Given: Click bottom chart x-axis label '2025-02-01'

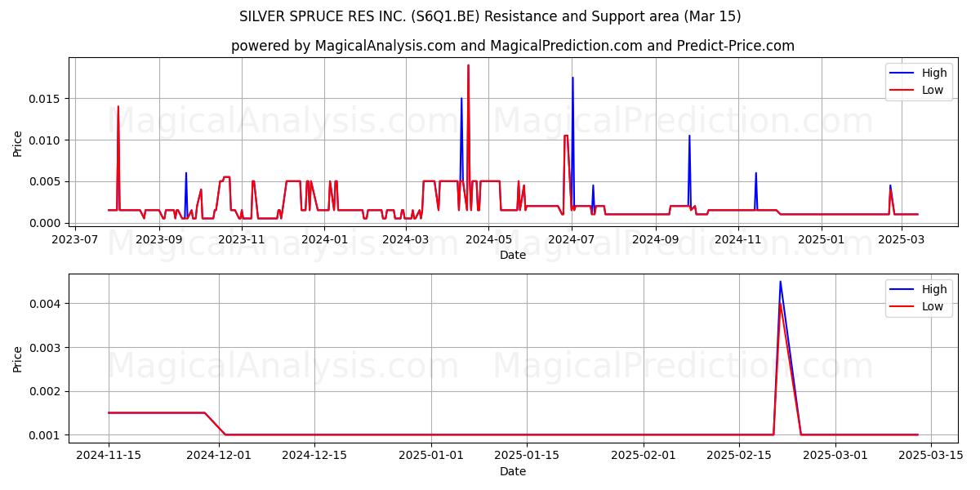Looking at the screenshot, I should click(644, 456).
